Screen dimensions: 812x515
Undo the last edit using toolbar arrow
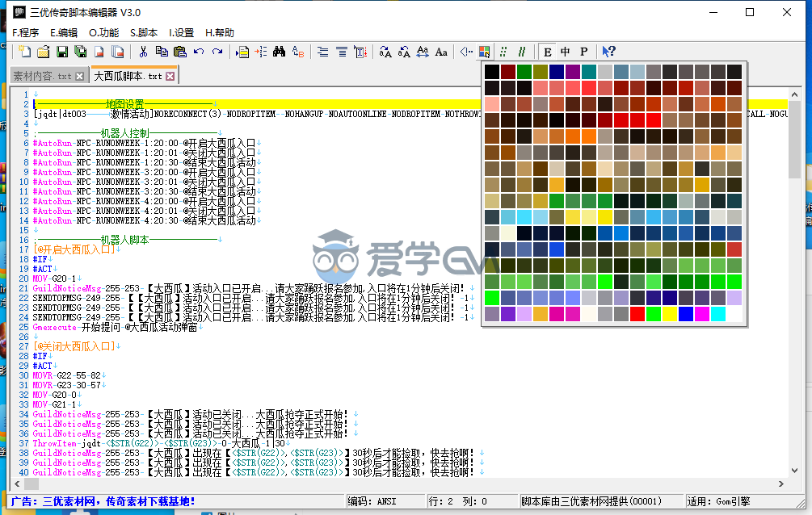click(199, 52)
